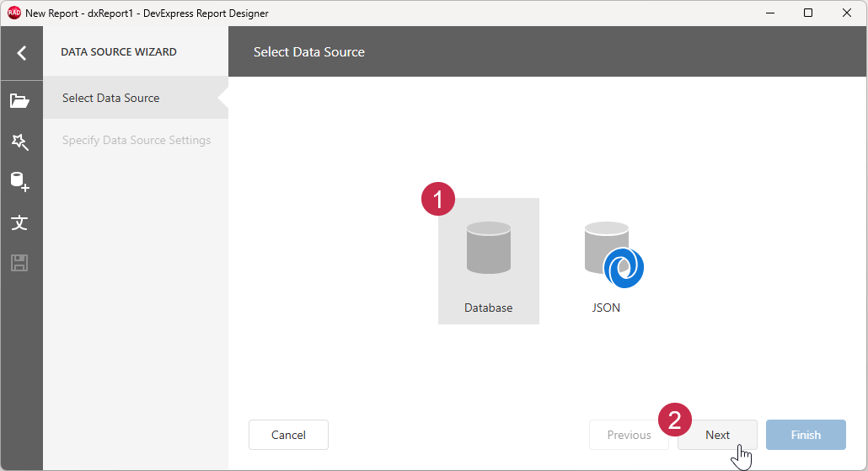Viewport: 868px width, 471px height.
Task: Click the 'Select Data Source' header title
Action: coord(309,52)
